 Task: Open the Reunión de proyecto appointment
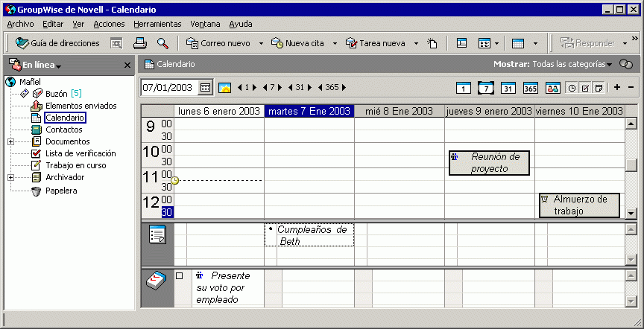point(489,163)
